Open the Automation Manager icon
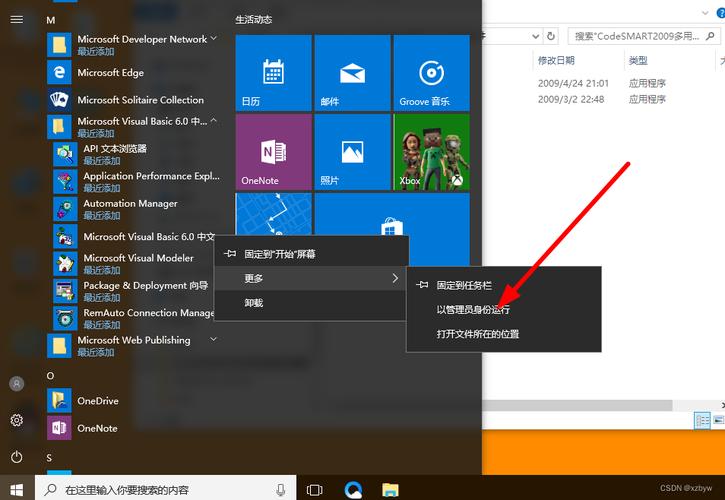Image resolution: width=725 pixels, height=500 pixels. 65,209
